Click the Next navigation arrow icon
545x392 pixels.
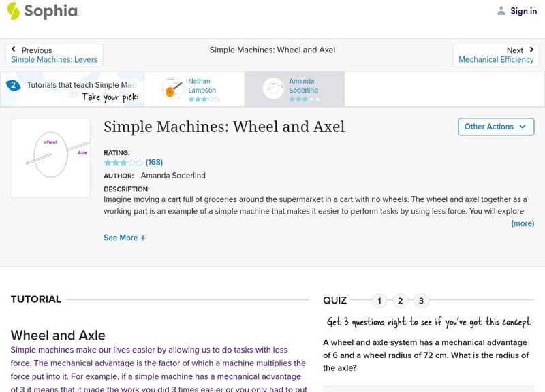[x=530, y=48]
